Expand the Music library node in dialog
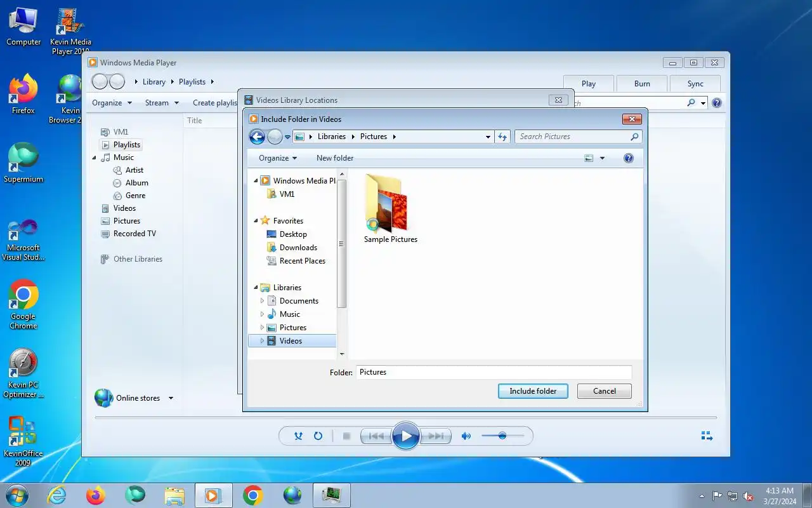Image resolution: width=812 pixels, height=508 pixels. tap(262, 314)
